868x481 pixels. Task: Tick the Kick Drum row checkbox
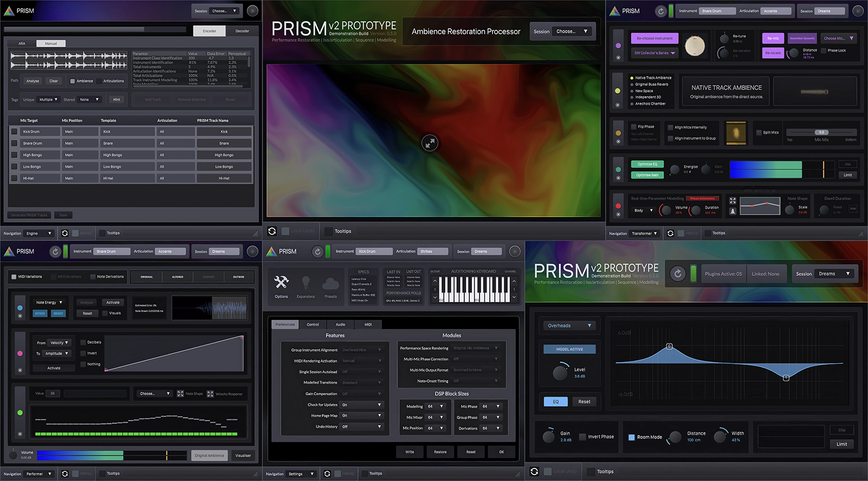click(x=14, y=131)
